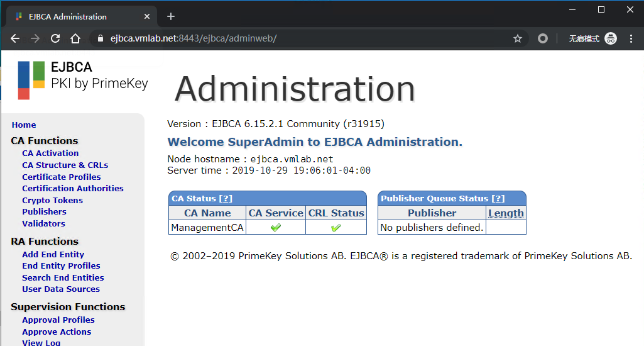
Task: Open CA Activation page
Action: [50, 153]
